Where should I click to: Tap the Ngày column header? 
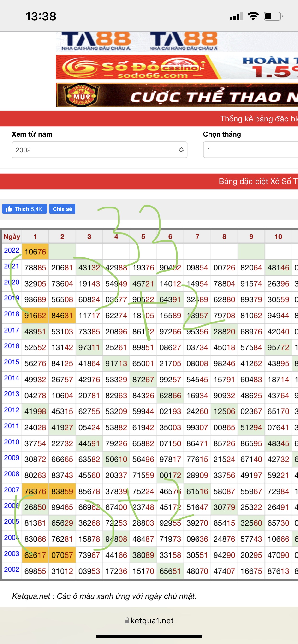(12, 236)
